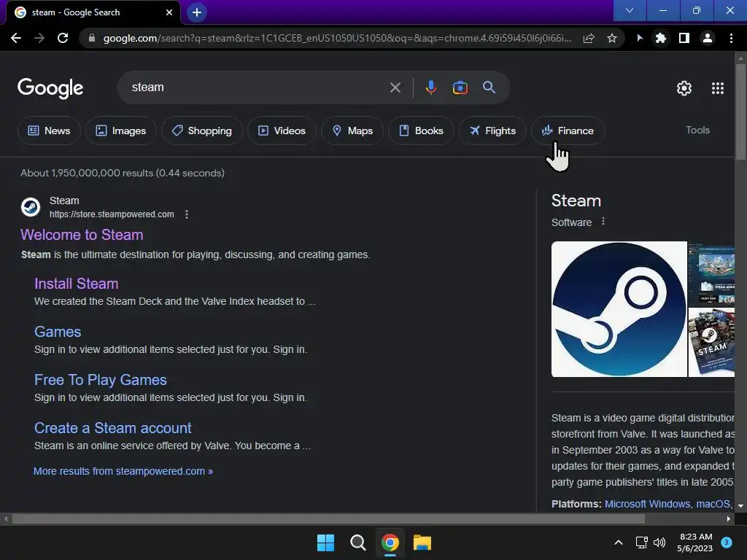Open the Chrome profile avatar icon
This screenshot has height=560, width=747.
click(x=708, y=38)
